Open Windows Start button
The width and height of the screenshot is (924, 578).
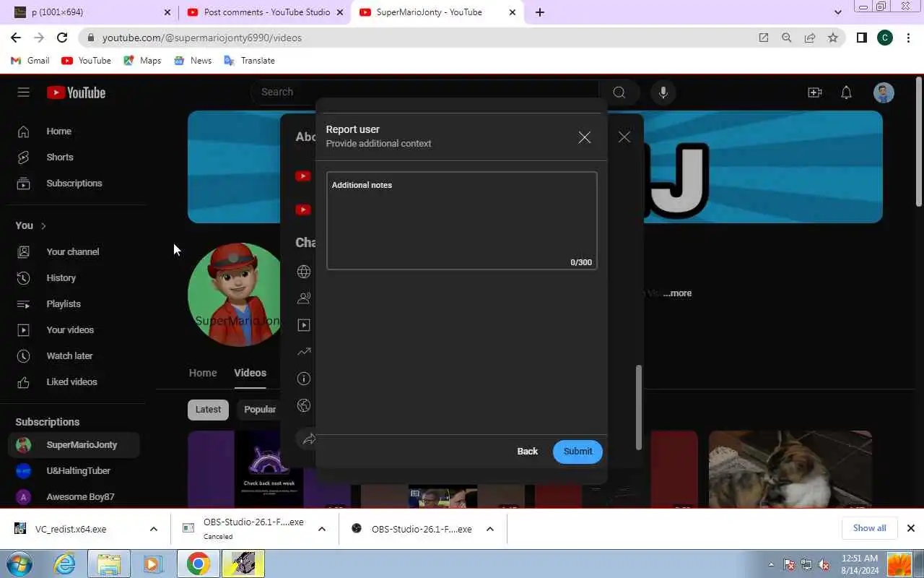tap(19, 564)
